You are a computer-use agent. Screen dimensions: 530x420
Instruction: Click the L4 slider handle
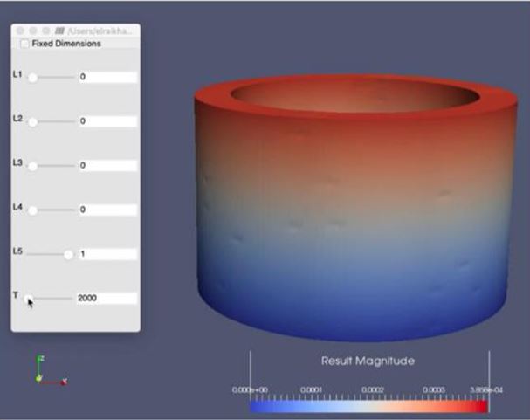coord(33,210)
